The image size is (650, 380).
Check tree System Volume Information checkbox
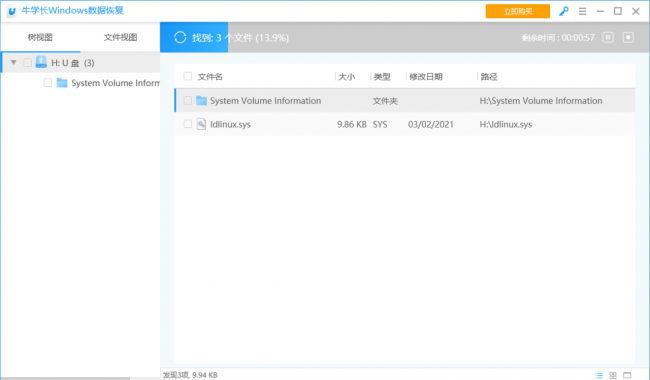48,82
